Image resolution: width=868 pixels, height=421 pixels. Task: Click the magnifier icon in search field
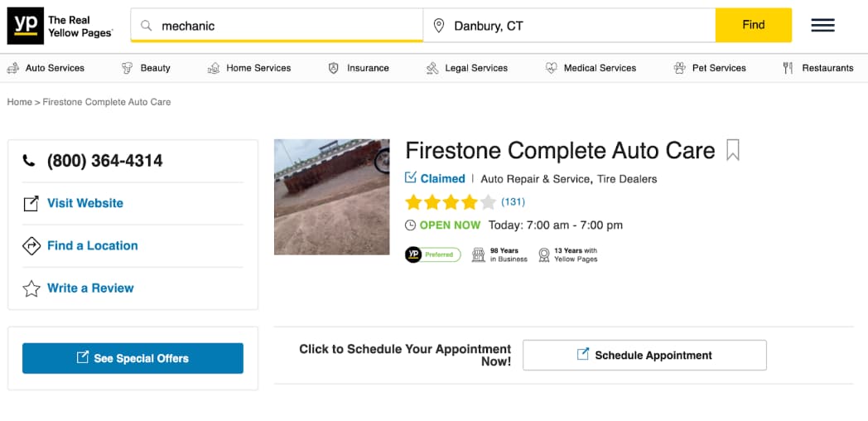146,26
